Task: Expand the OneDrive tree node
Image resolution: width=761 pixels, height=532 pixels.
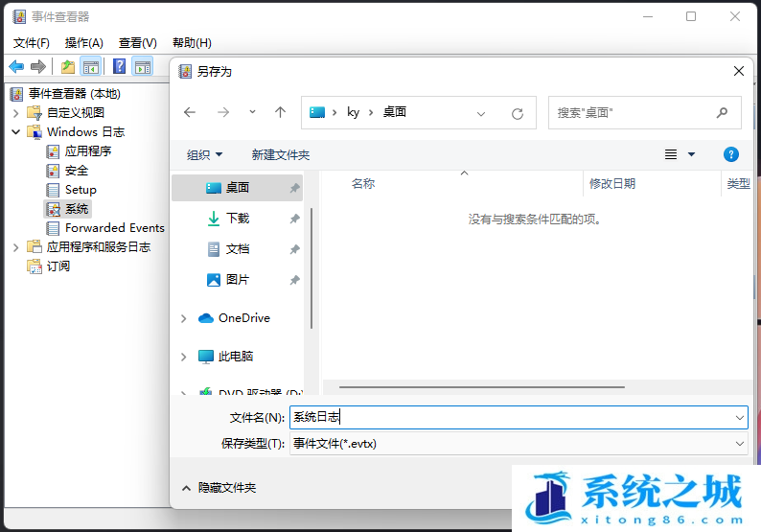Action: 184,318
